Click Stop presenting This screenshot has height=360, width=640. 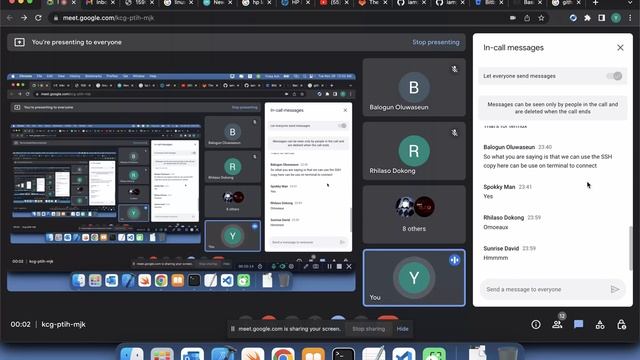436,42
